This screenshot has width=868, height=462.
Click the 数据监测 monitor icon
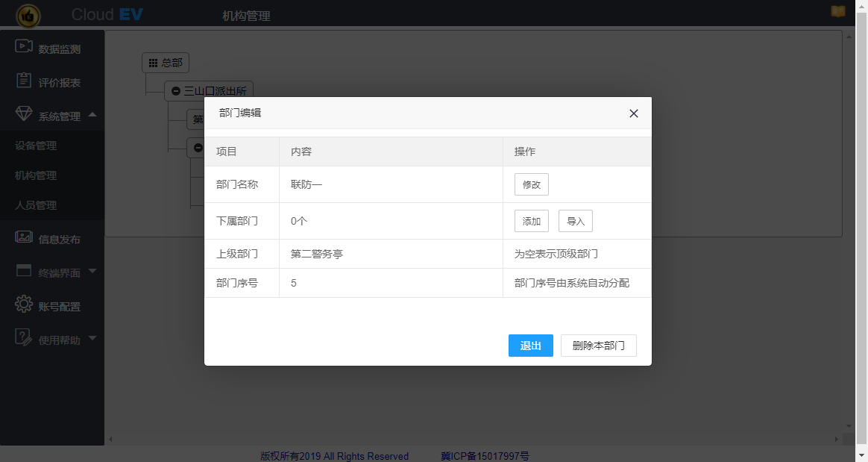coord(23,46)
